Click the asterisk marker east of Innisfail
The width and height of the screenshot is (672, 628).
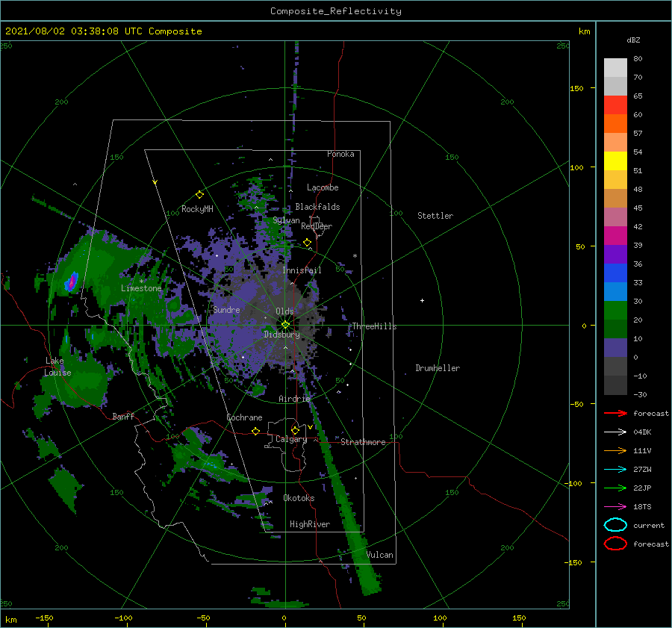(355, 256)
